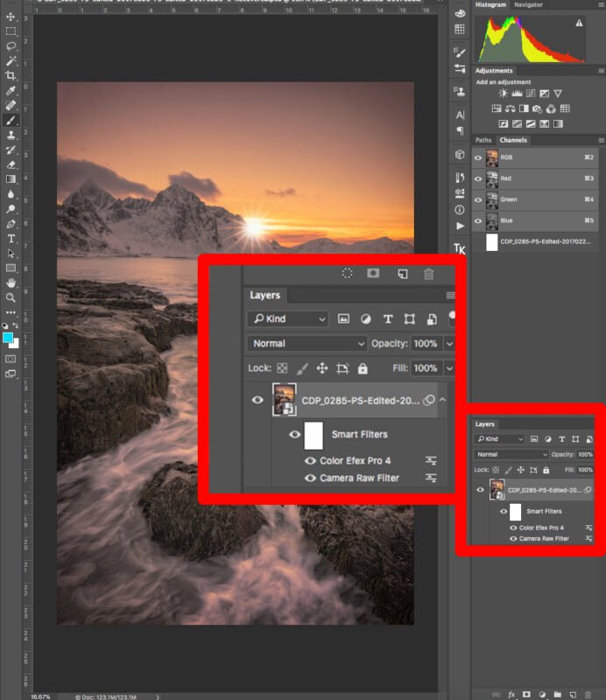Screen dimensions: 606x700
Task: Click the fx add layer style button
Action: [511, 694]
